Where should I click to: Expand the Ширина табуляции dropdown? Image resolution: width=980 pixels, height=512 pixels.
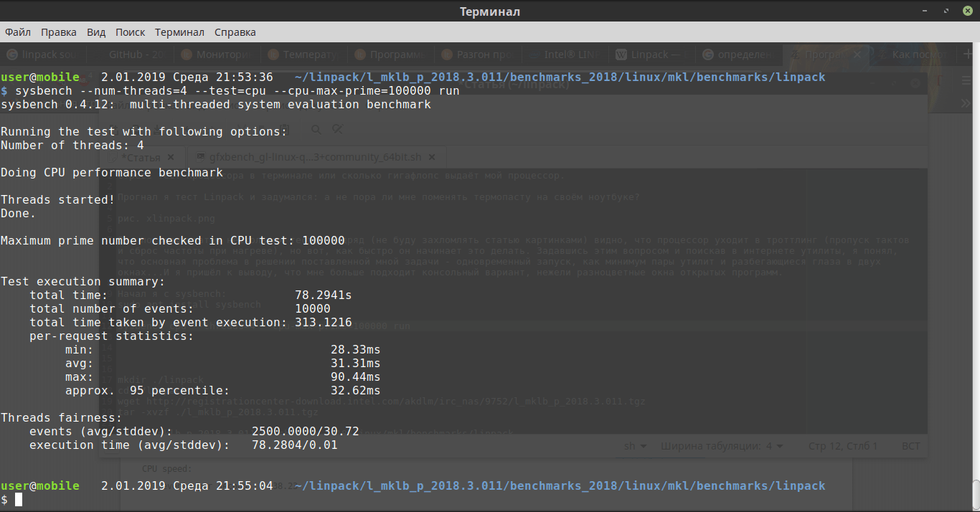pos(722,446)
